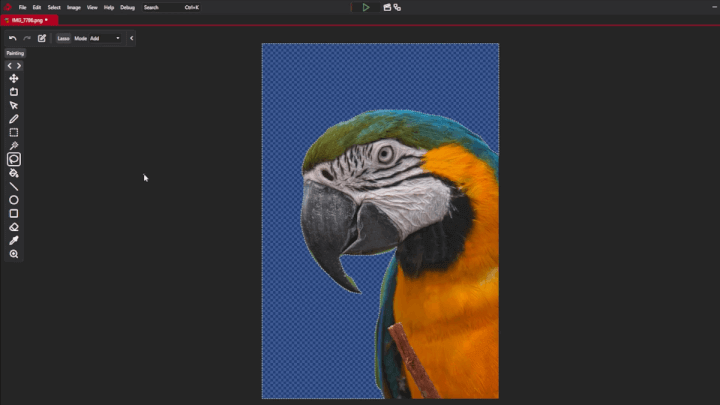The height and width of the screenshot is (405, 720).
Task: Click the Search command field
Action: coord(171,7)
